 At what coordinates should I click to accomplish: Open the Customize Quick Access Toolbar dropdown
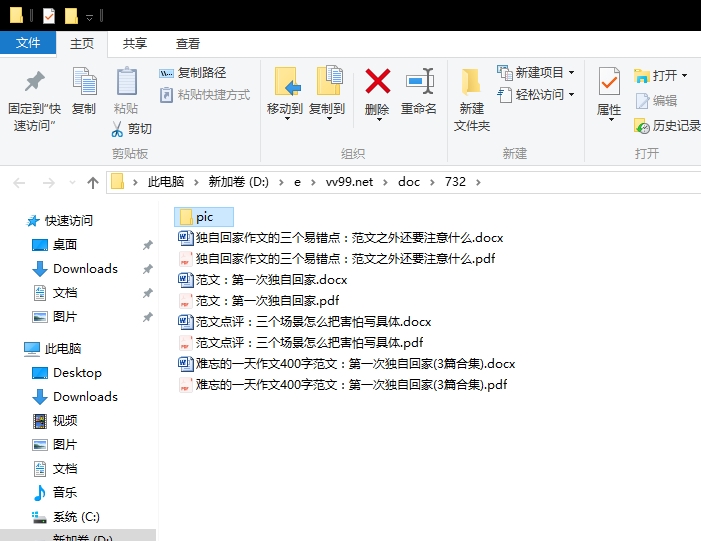[x=89, y=17]
